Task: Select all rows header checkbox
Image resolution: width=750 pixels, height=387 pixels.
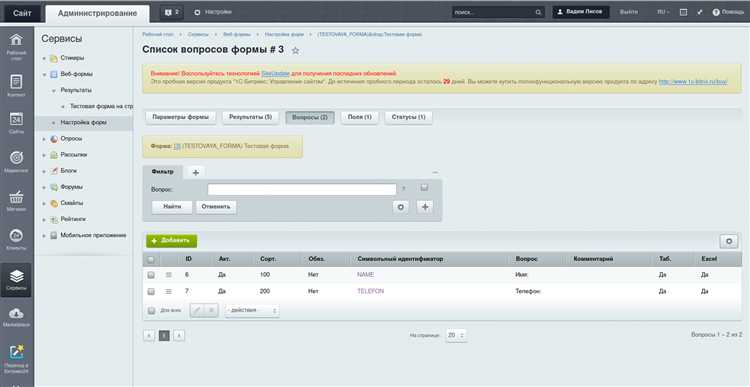Action: tap(151, 259)
